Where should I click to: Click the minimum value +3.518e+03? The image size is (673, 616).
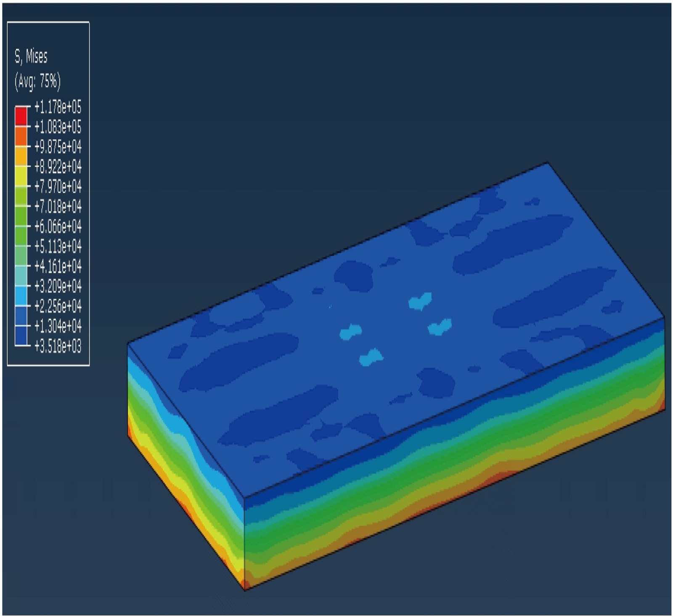58,346
